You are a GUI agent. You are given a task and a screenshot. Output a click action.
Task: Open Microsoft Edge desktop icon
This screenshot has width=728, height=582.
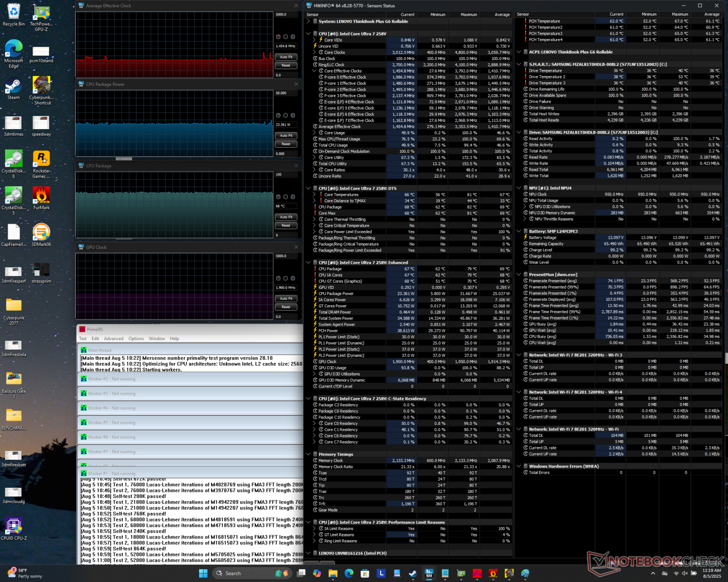[14, 54]
